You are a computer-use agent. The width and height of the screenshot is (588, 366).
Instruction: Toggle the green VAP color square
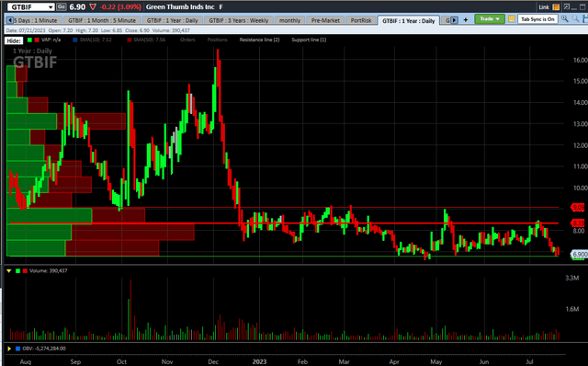[29, 40]
